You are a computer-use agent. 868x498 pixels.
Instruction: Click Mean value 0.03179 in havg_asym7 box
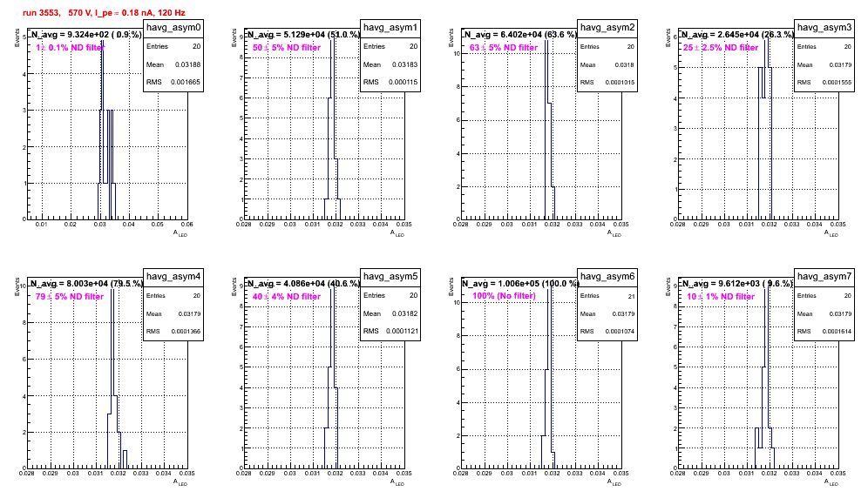click(840, 313)
